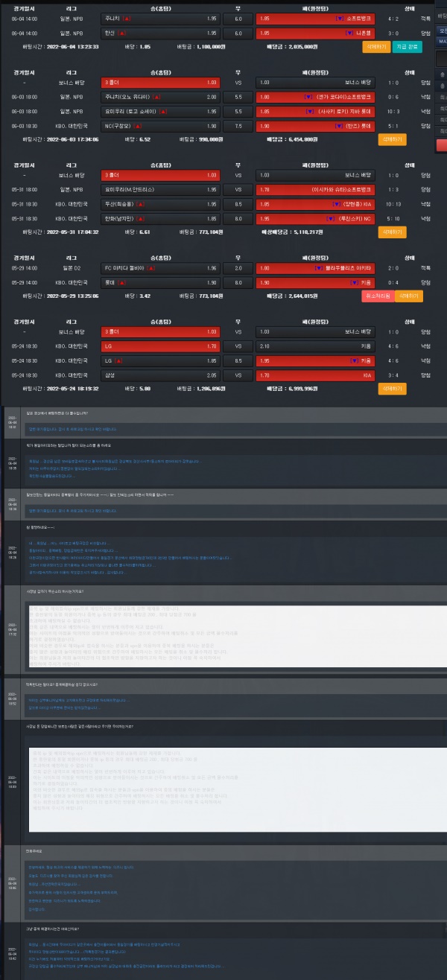The width and height of the screenshot is (447, 980).
Task: Select 키움 handicap away odds 1.95
Action: tap(315, 361)
